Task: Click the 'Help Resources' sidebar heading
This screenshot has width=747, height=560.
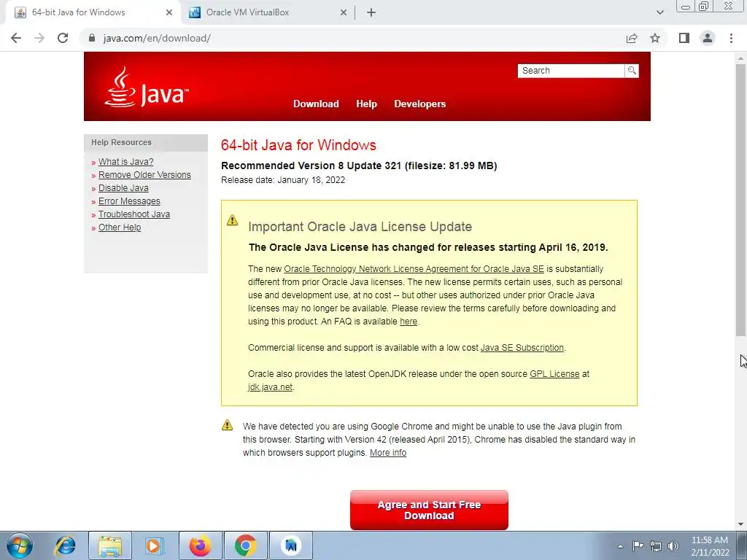Action: [122, 142]
